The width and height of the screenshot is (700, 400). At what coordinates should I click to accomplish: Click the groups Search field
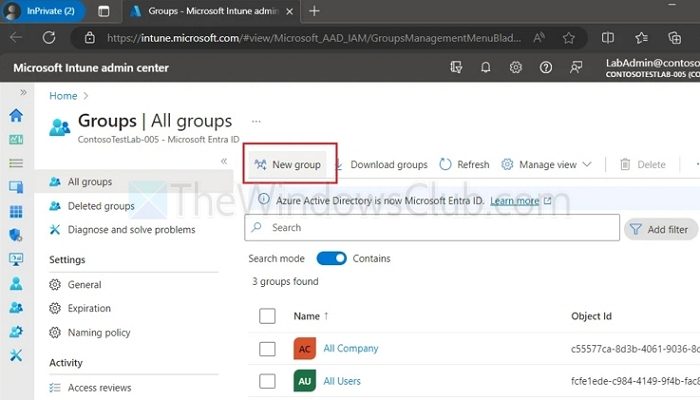(x=432, y=228)
